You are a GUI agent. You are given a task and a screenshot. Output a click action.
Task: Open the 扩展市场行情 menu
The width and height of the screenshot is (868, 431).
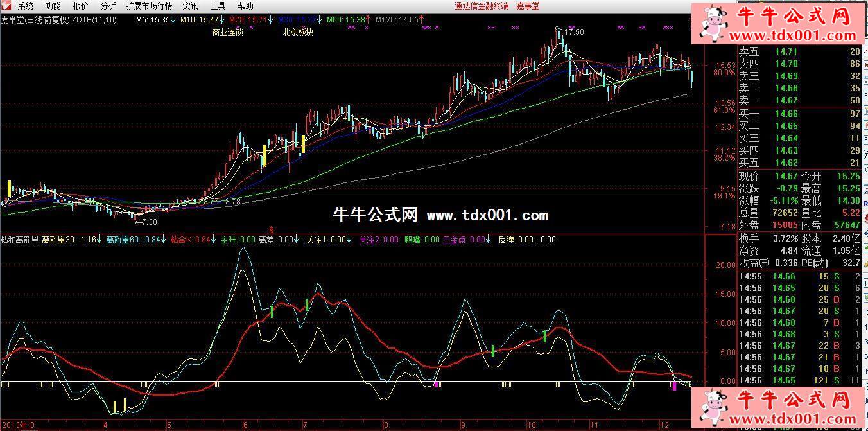click(x=149, y=6)
